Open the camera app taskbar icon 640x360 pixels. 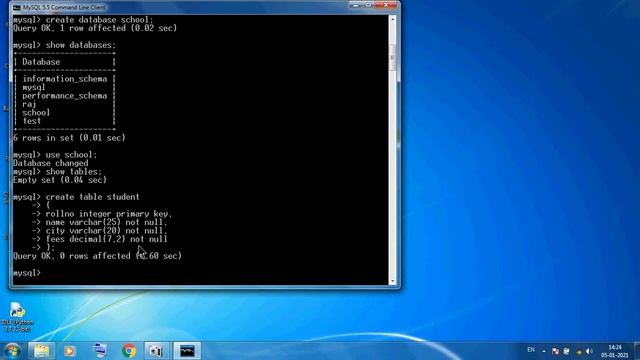coord(157,351)
